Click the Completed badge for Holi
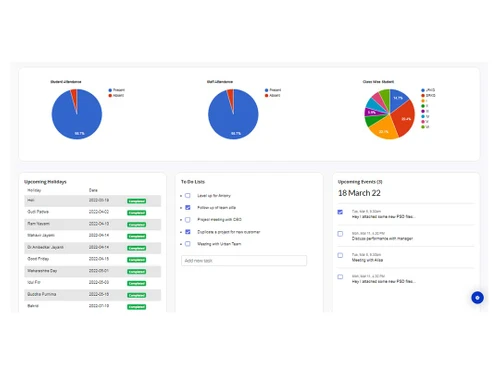The height and width of the screenshot is (375, 500). point(137,201)
